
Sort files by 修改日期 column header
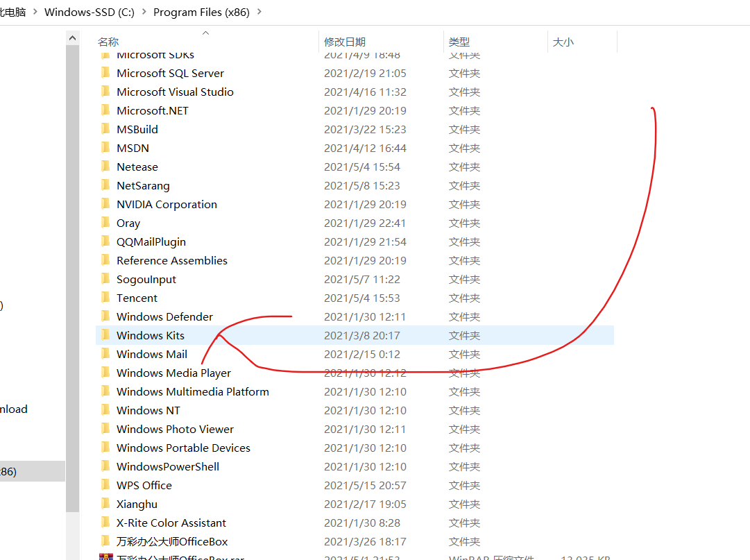click(346, 42)
